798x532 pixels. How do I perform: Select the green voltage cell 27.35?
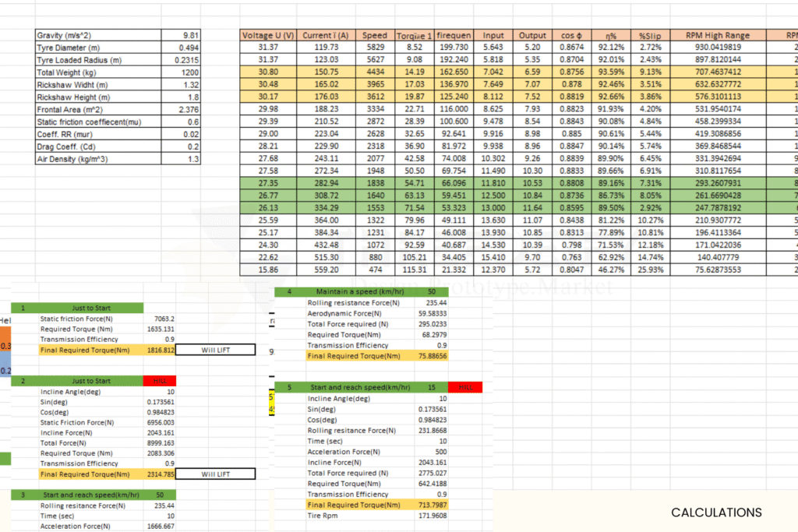pos(268,183)
